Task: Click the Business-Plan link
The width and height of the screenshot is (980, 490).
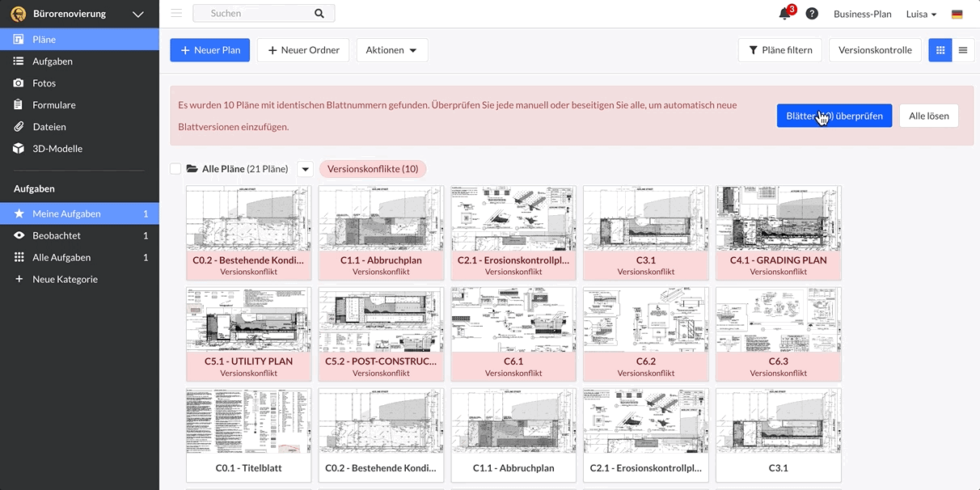Action: (863, 14)
